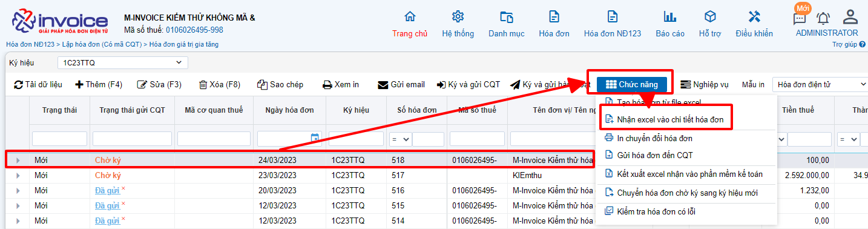Click Đã gửi link for invoice 515
The image size is (868, 229).
(107, 206)
